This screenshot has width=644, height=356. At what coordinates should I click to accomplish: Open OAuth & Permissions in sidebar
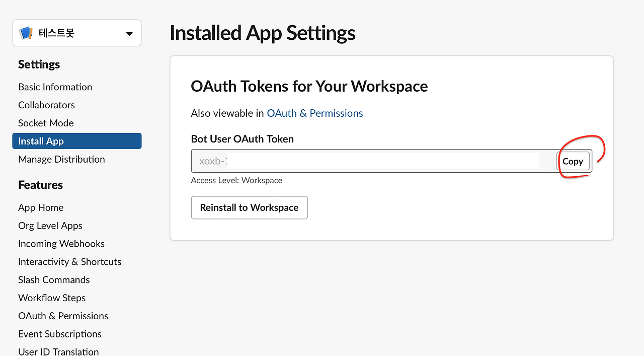[63, 316]
